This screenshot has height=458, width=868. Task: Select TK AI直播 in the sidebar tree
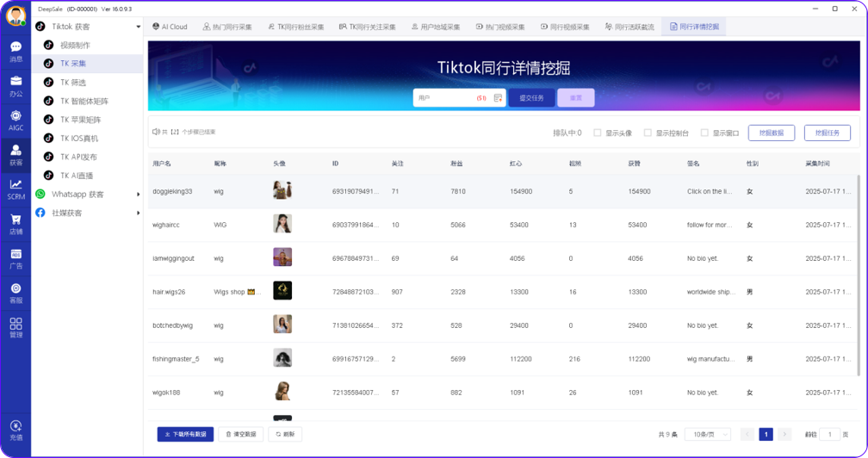click(x=77, y=176)
